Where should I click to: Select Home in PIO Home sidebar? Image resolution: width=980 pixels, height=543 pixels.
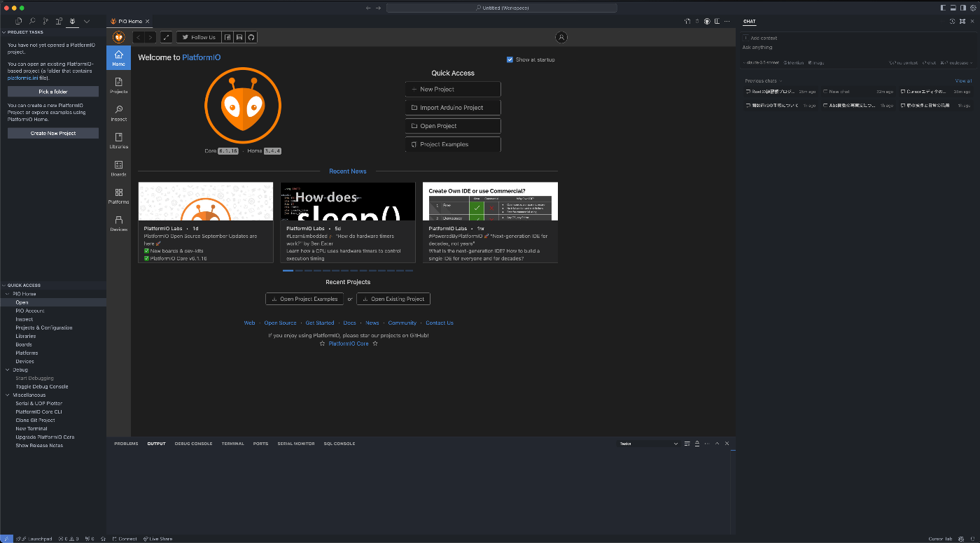(x=118, y=58)
